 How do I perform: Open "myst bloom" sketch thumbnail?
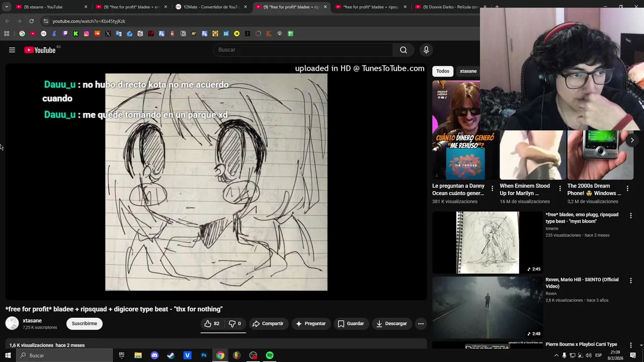tap(488, 242)
